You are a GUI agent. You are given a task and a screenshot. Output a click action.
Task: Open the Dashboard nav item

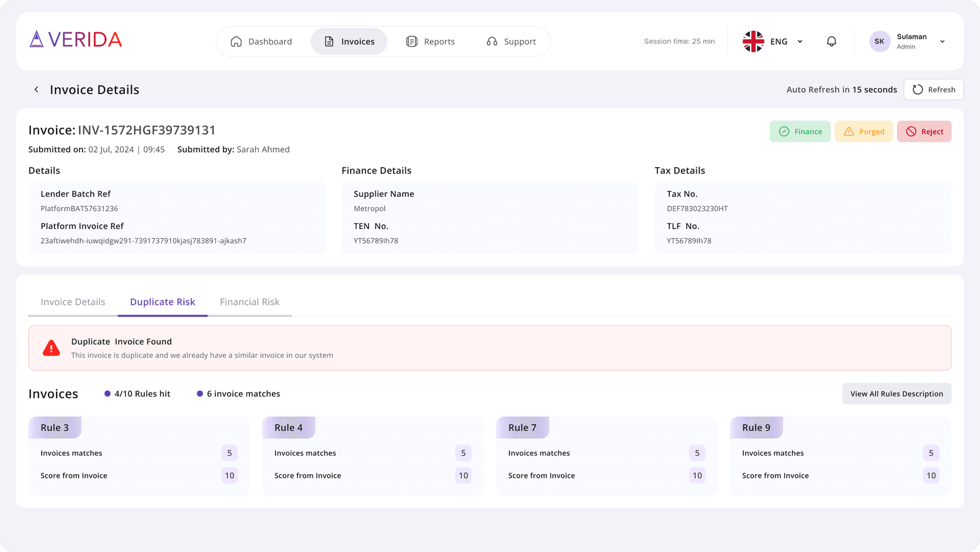pos(261,42)
